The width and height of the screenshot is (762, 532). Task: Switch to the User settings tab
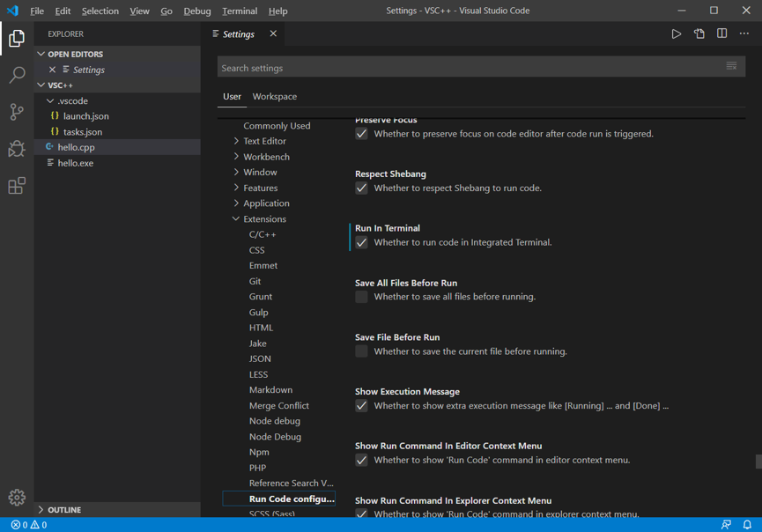coord(232,96)
